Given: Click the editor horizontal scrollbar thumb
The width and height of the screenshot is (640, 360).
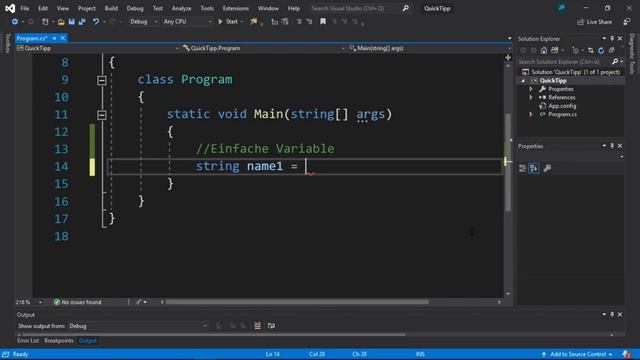Looking at the screenshot, I should tap(297, 302).
